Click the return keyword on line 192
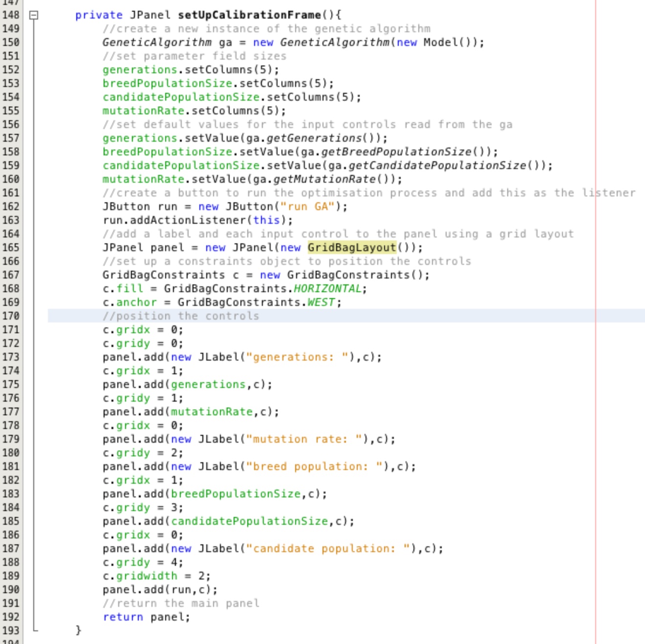This screenshot has width=645, height=644. 123,617
